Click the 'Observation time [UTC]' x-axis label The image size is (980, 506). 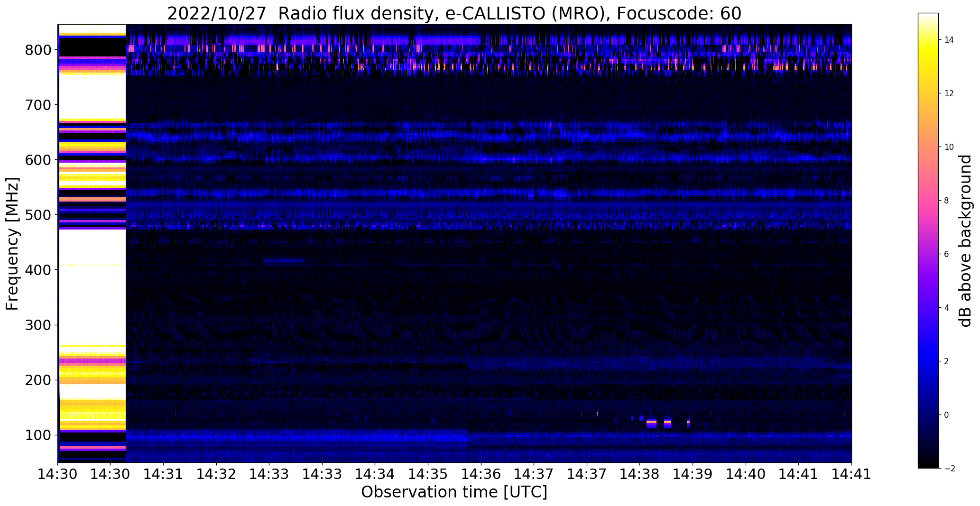454,492
